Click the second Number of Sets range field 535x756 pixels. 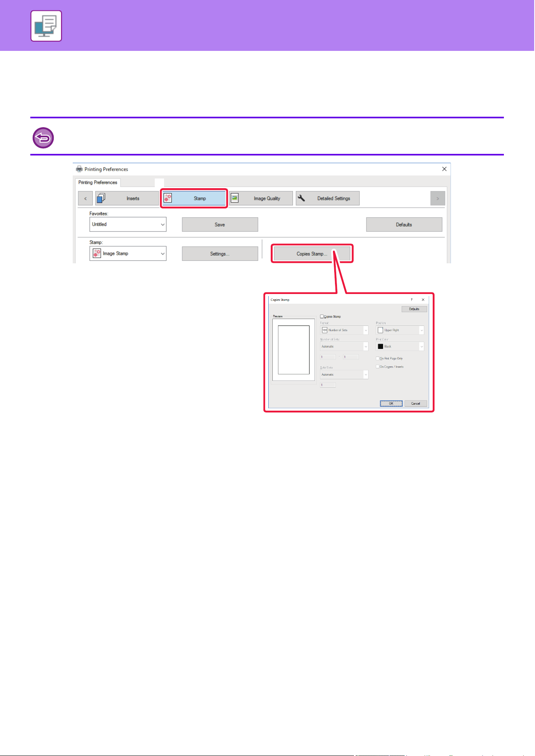pos(351,357)
